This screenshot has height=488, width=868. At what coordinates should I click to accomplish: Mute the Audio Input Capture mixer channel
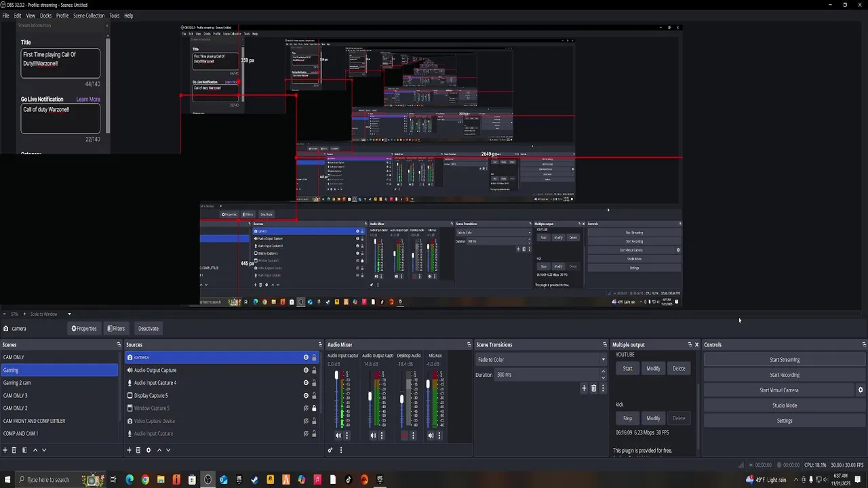tap(338, 436)
